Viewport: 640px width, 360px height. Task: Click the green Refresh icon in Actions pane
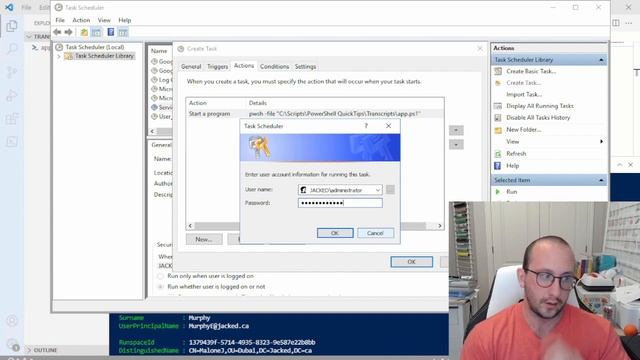pyautogui.click(x=498, y=154)
